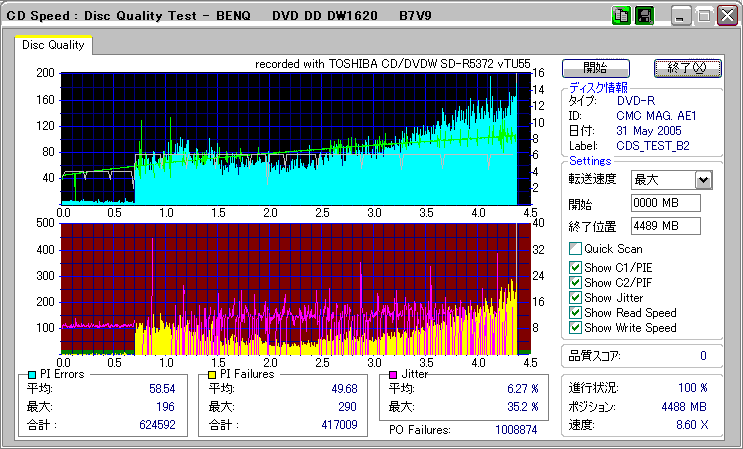Click the 終了位置 end position field

click(665, 226)
